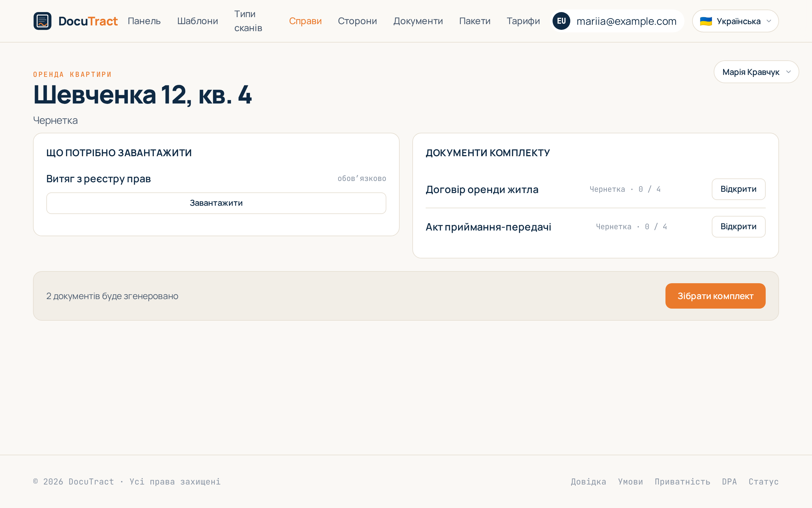Click the EU avatar badge
The width and height of the screenshot is (812, 508).
561,21
